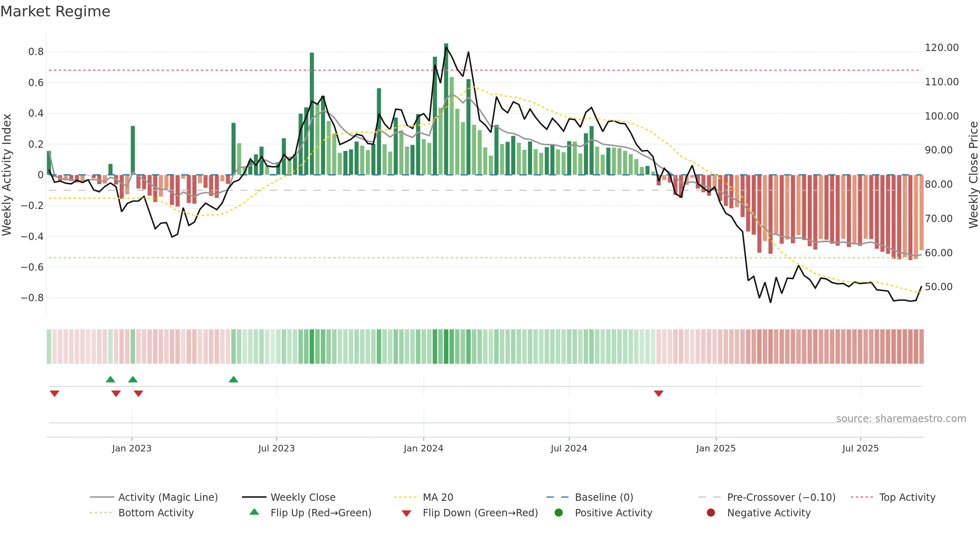Click the Jul 2024 x-axis label
Image resolution: width=980 pixels, height=551 pixels.
coord(569,448)
